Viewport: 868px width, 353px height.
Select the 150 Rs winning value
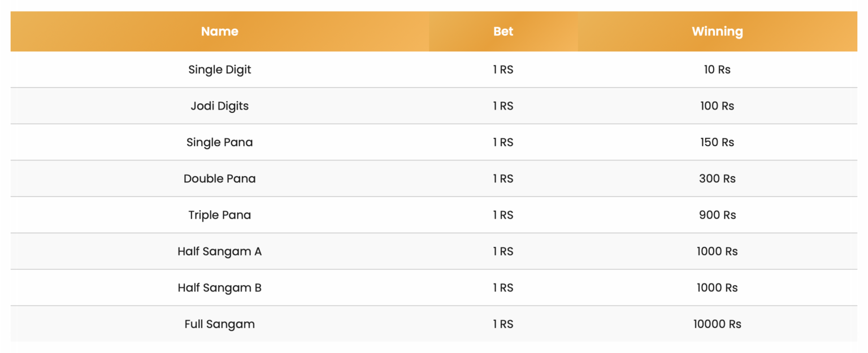click(x=717, y=142)
